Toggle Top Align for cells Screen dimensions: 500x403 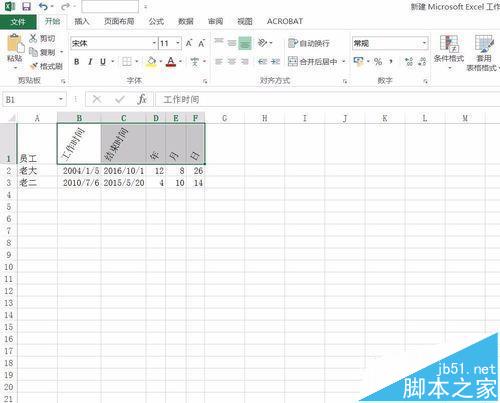[219, 42]
